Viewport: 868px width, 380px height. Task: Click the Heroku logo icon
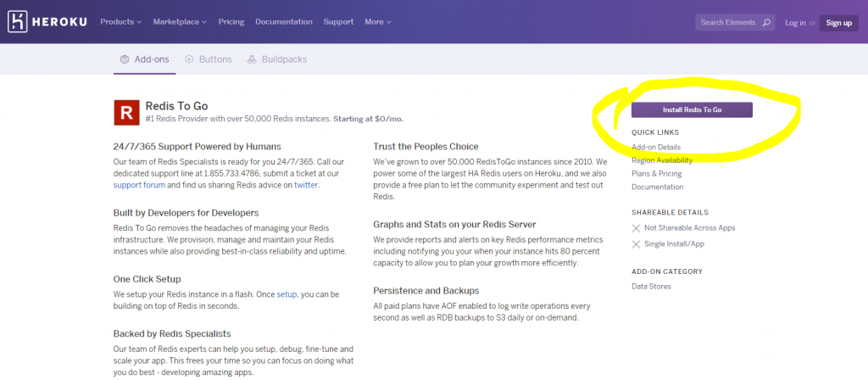[17, 21]
